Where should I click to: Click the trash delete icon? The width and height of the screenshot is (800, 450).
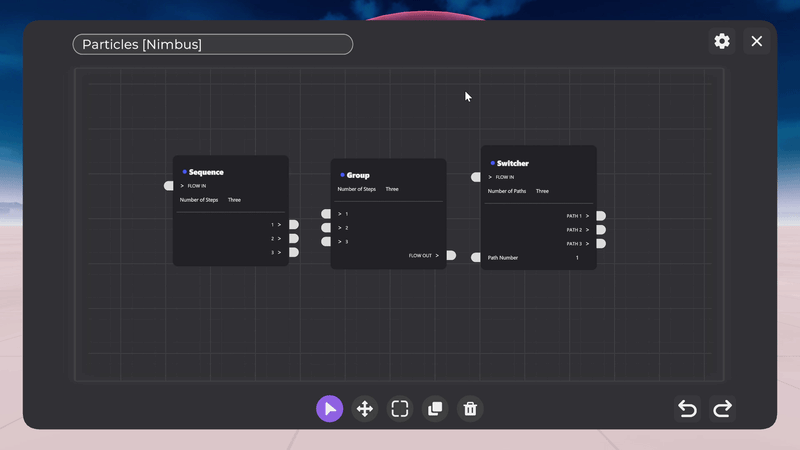coord(470,409)
